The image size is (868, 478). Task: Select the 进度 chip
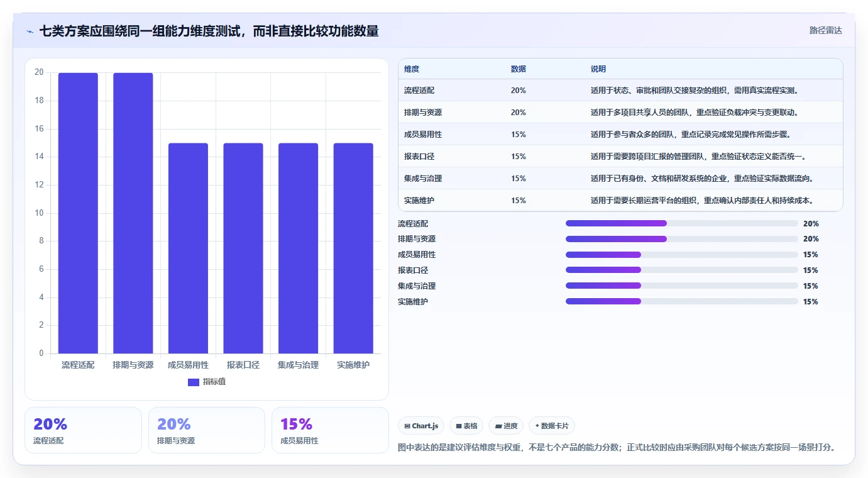506,426
